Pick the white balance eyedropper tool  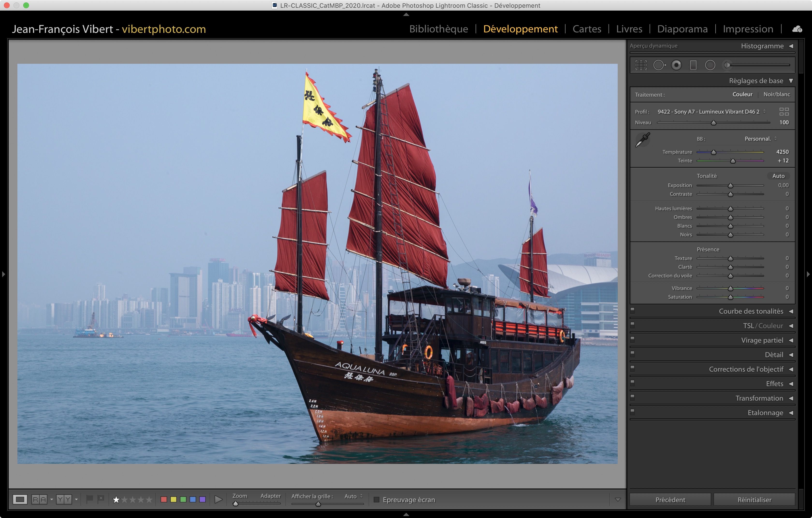643,139
